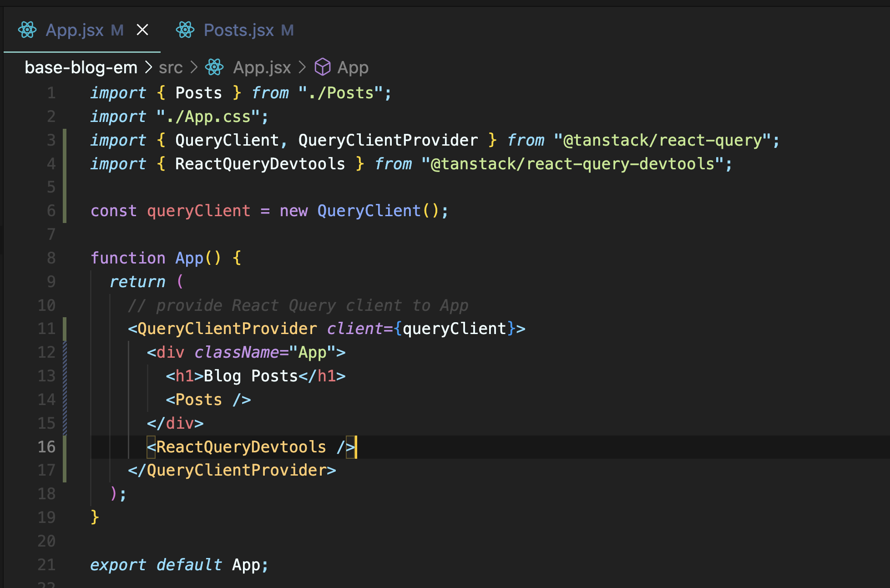Click line number 16 in gutter
Screen dimensions: 890x588
coord(46,447)
